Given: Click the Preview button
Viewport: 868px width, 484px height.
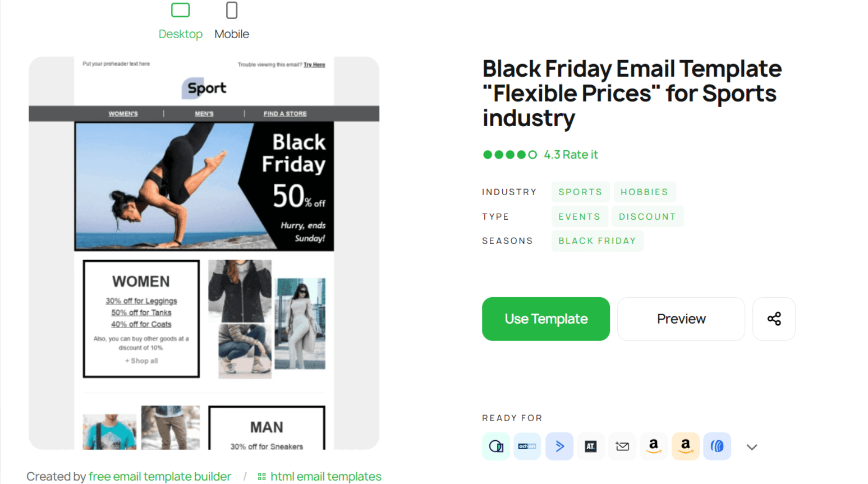Looking at the screenshot, I should click(x=681, y=319).
